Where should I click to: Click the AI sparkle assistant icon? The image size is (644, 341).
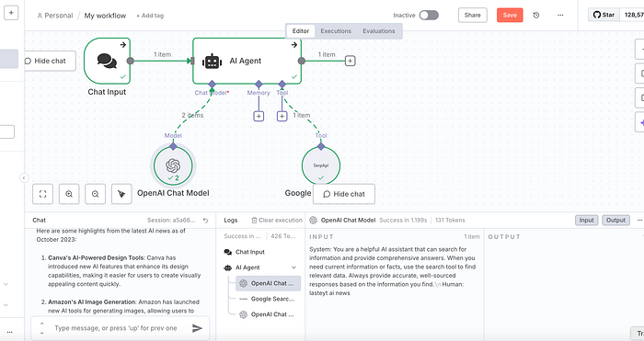click(x=640, y=122)
